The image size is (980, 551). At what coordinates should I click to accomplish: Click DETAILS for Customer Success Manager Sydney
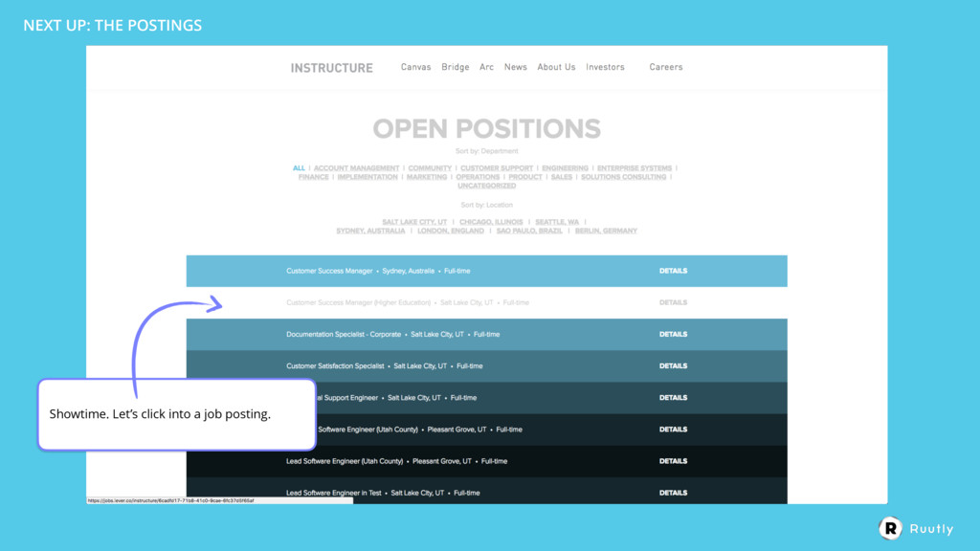coord(673,271)
